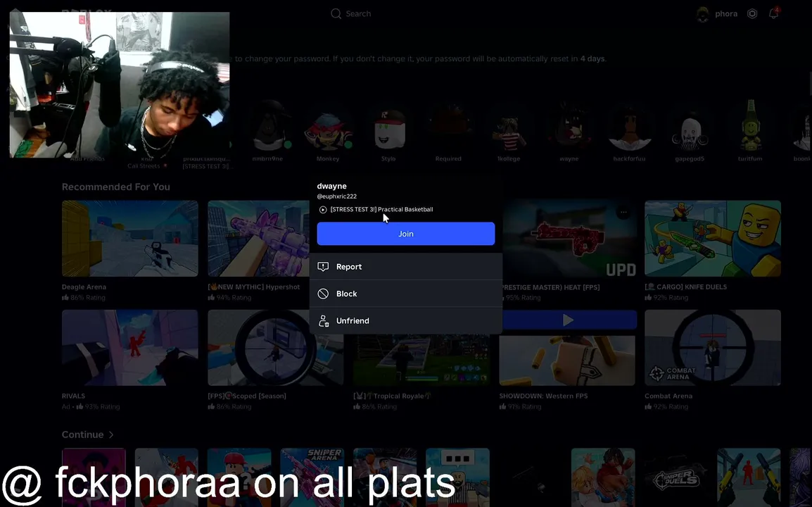The height and width of the screenshot is (507, 812).
Task: Open the Sniper Arena thumbnail in Continue
Action: 312,477
